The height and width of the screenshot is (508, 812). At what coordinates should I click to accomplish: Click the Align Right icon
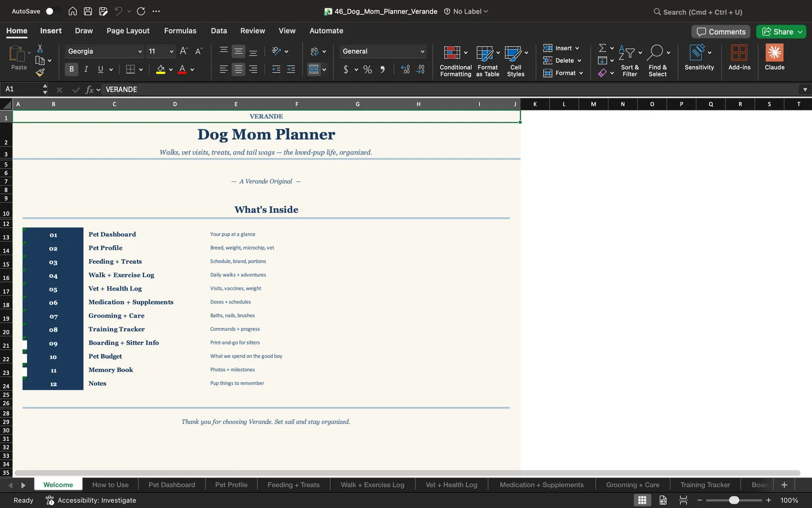tap(253, 69)
